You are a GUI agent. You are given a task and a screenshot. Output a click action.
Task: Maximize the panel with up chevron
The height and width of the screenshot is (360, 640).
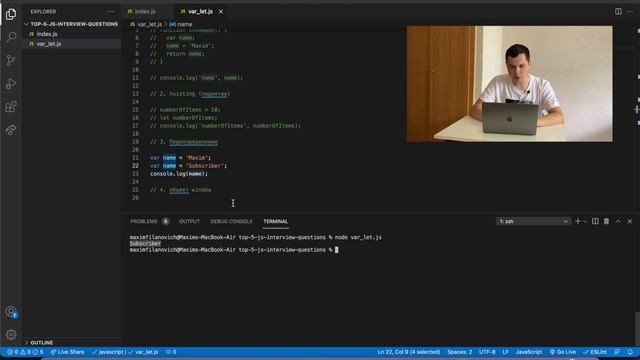(x=618, y=221)
